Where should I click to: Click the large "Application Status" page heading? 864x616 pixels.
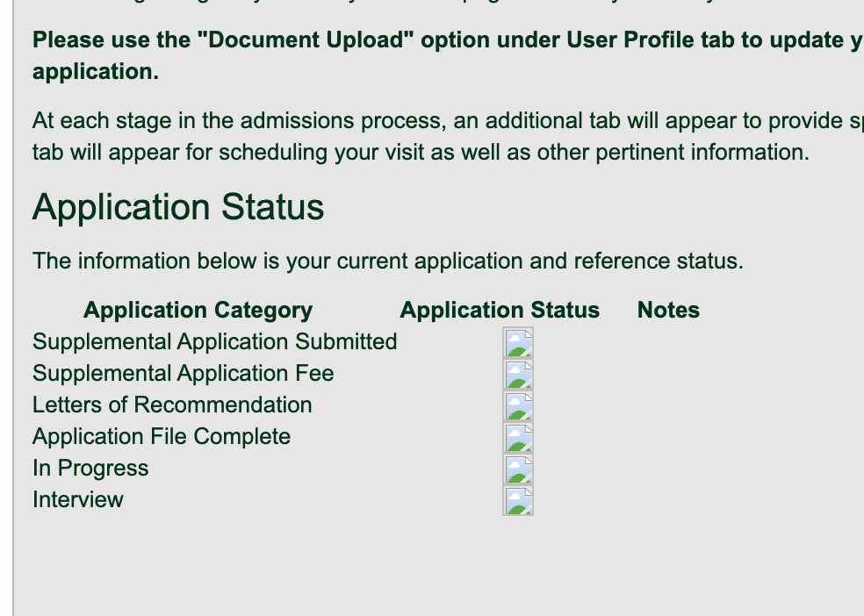(178, 208)
